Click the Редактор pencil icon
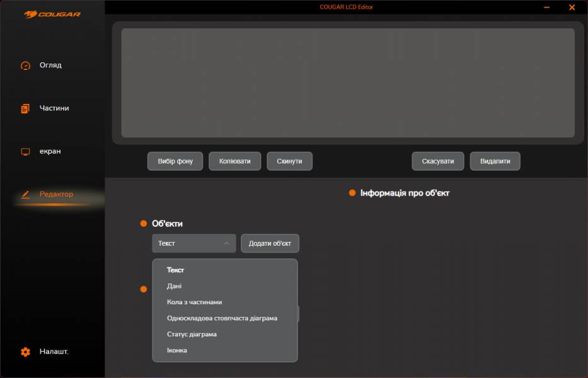Image resolution: width=588 pixels, height=378 pixels. (x=25, y=195)
